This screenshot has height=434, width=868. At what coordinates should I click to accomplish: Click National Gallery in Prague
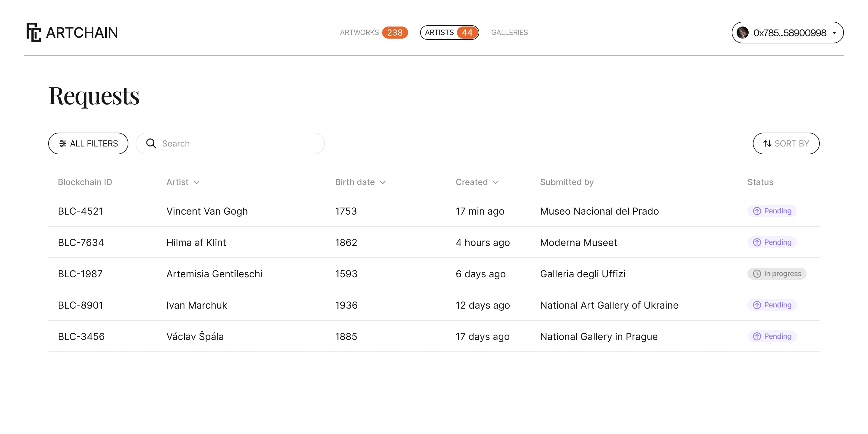coord(599,336)
